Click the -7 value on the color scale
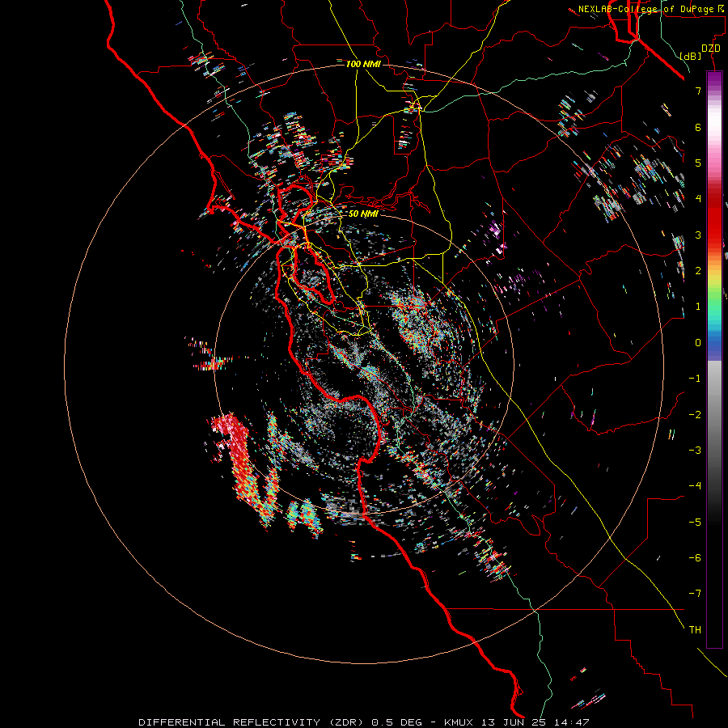Image resolution: width=728 pixels, height=728 pixels. pyautogui.click(x=695, y=594)
